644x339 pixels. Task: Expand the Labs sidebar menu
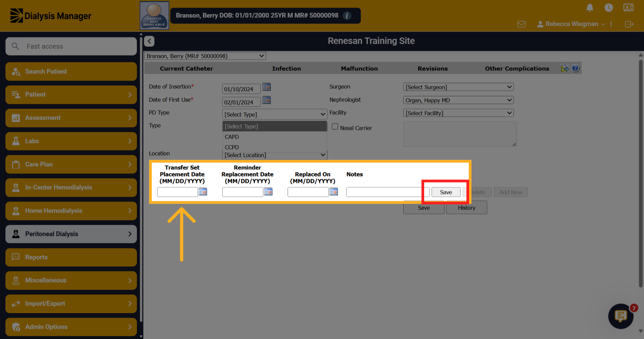[71, 141]
